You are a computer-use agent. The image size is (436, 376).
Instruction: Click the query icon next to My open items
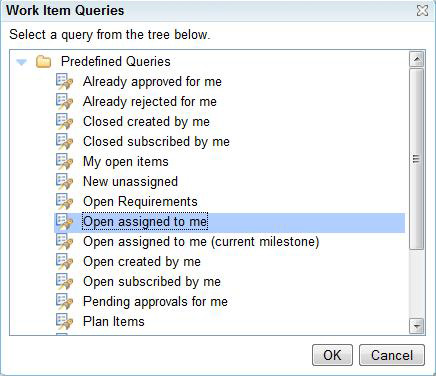pos(64,162)
